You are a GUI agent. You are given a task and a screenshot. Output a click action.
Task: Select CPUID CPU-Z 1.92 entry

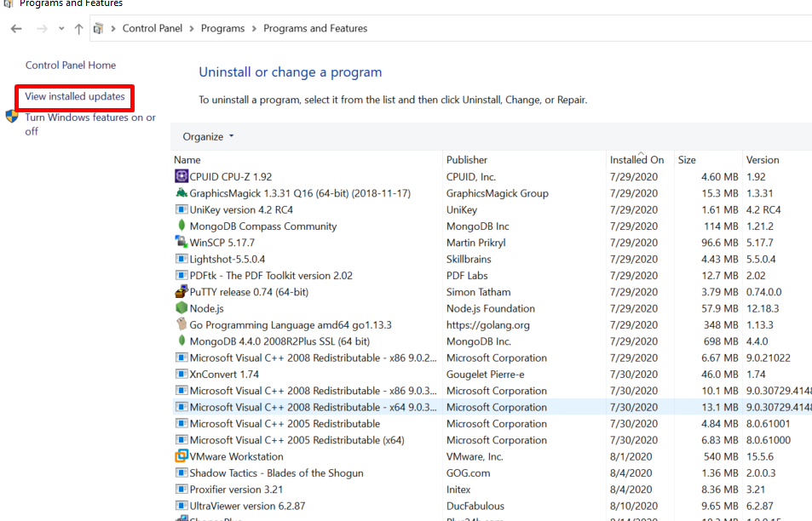230,177
